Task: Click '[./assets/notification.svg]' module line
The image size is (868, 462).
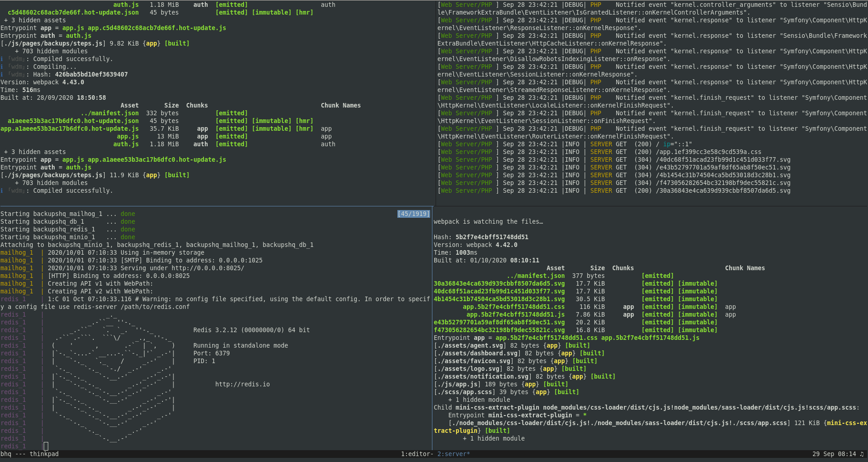Action: click(525, 376)
